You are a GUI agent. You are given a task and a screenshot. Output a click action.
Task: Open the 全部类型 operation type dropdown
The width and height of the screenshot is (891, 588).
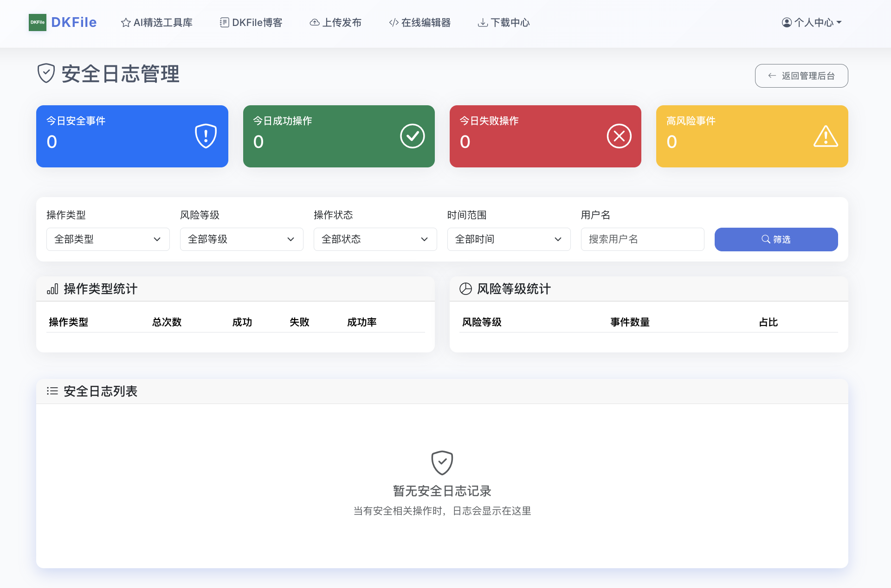(x=108, y=239)
